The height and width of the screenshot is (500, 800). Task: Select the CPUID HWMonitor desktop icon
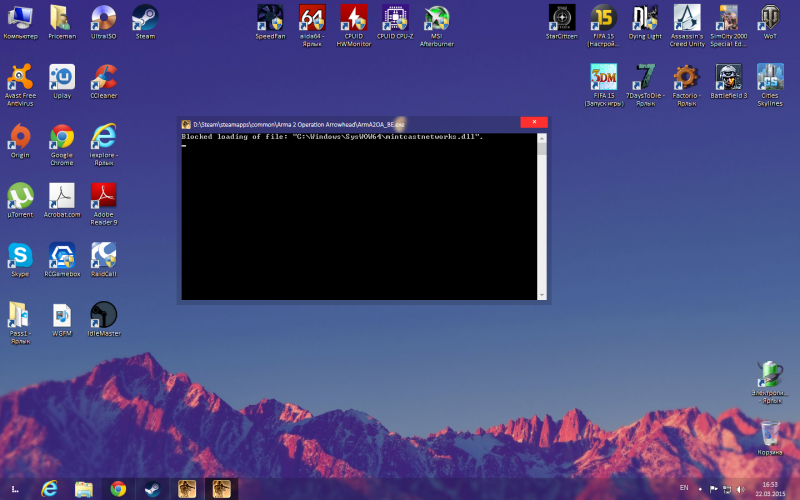click(353, 18)
